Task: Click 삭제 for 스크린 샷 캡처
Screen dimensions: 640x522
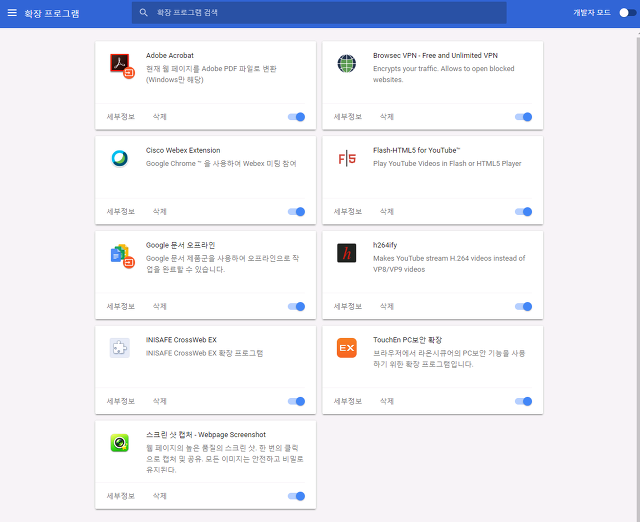Action: 160,496
